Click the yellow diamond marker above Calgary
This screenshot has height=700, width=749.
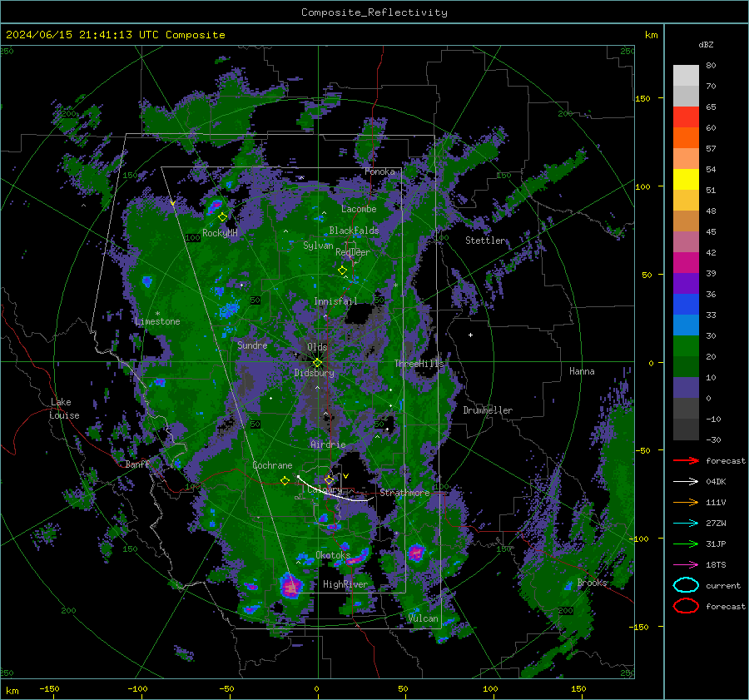pyautogui.click(x=329, y=479)
